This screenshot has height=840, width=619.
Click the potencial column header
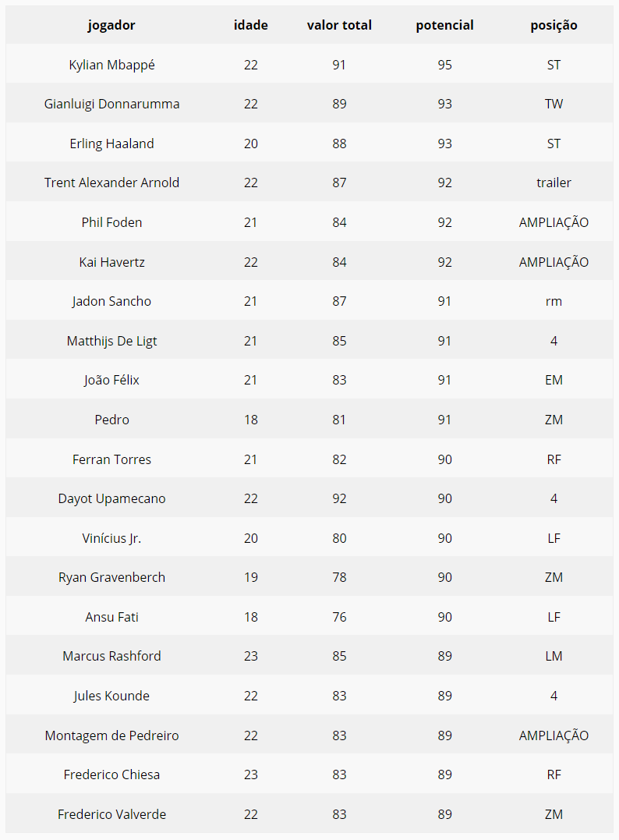click(x=444, y=25)
